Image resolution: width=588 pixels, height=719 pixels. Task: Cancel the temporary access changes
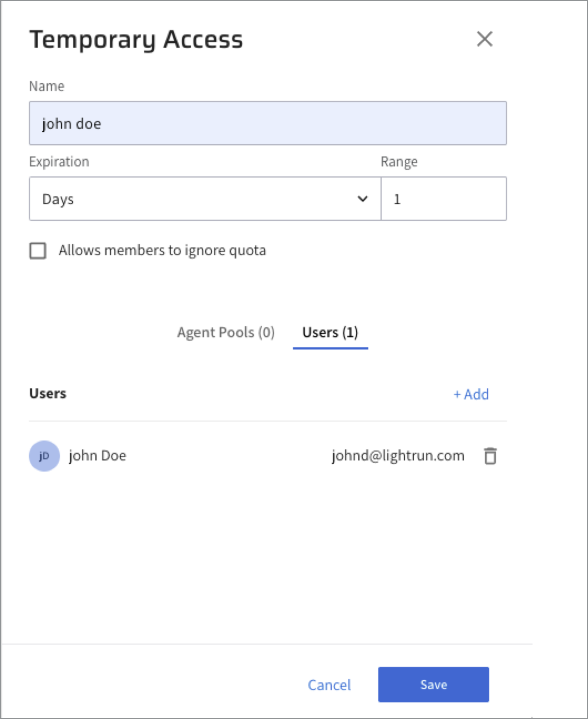330,685
